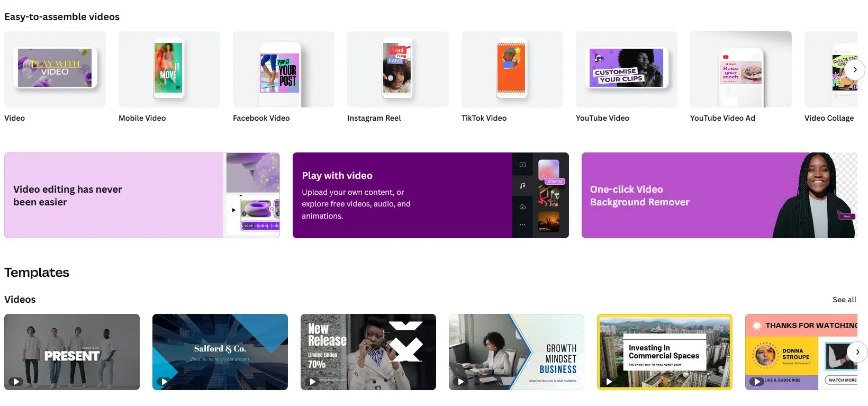Open the 'Play with video' banner
This screenshot has height=406, width=868.
click(x=431, y=195)
